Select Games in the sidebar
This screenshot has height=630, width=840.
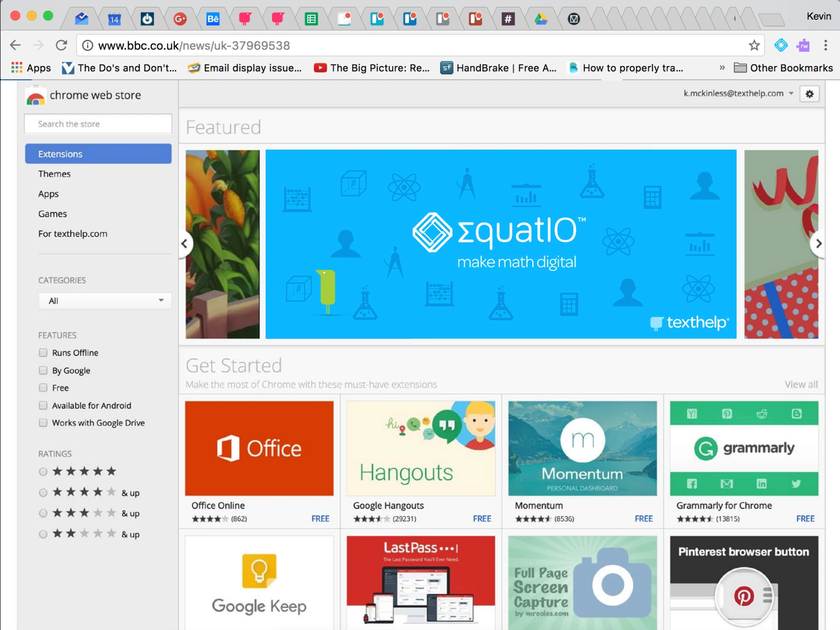52,214
